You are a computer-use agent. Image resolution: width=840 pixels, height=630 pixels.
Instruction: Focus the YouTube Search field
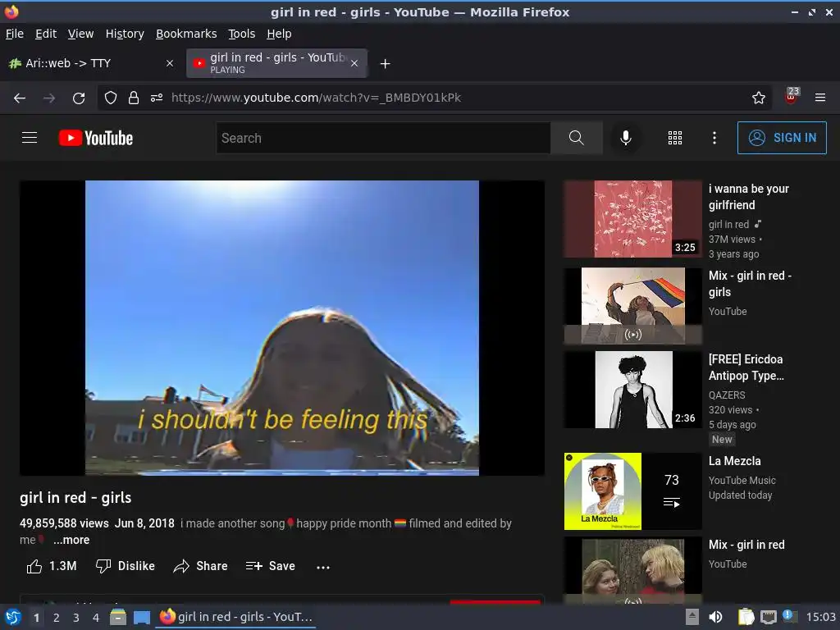pos(383,138)
